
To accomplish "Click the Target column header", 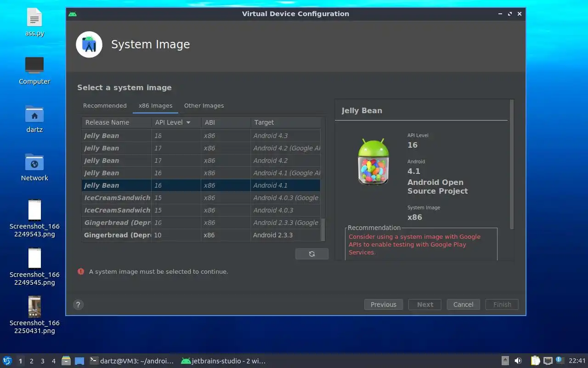I will pos(286,122).
